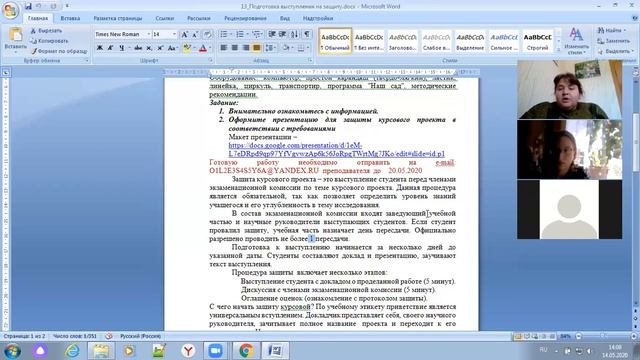Toggle show paragraph marks (¶)
This screenshot has width=640, height=360.
[x=307, y=34]
